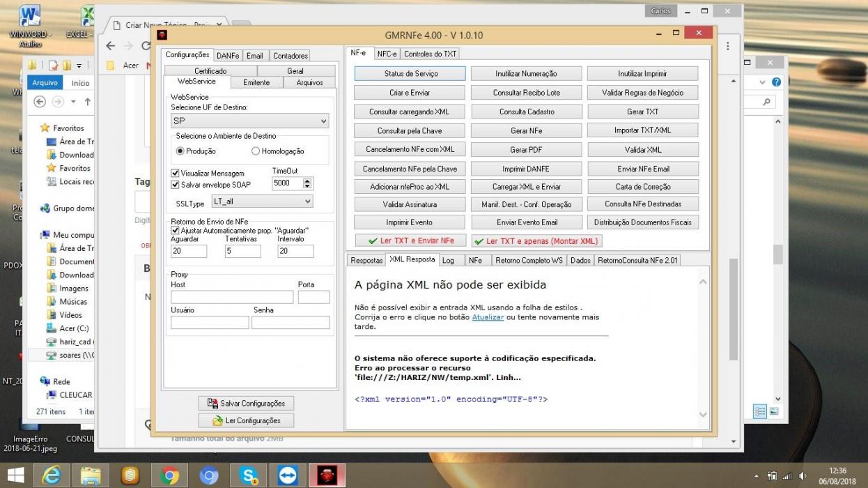Viewport: 868px width, 488px height.
Task: Open the orange notes app taskbar icon
Action: click(x=130, y=475)
